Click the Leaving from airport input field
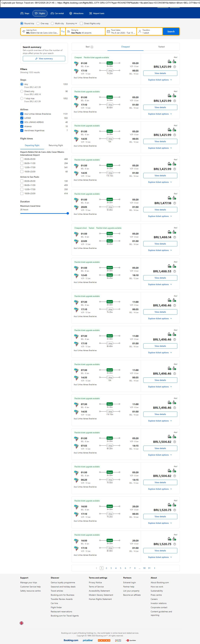The height and width of the screenshot is (644, 200). (40, 31)
